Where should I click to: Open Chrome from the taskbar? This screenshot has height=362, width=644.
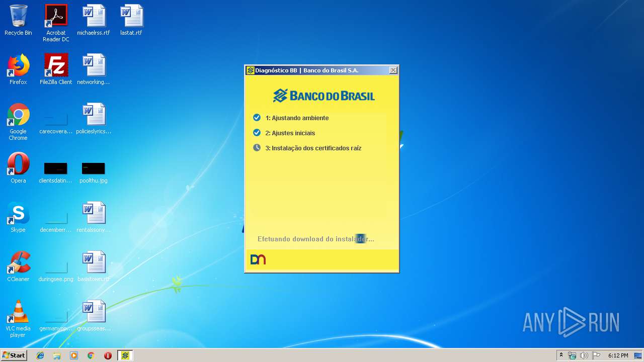point(91,355)
